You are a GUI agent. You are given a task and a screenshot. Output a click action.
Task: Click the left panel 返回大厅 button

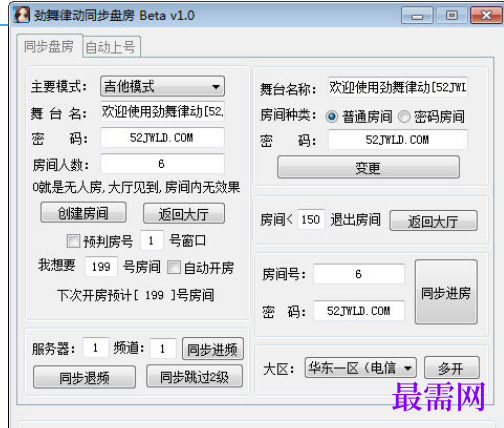[184, 214]
